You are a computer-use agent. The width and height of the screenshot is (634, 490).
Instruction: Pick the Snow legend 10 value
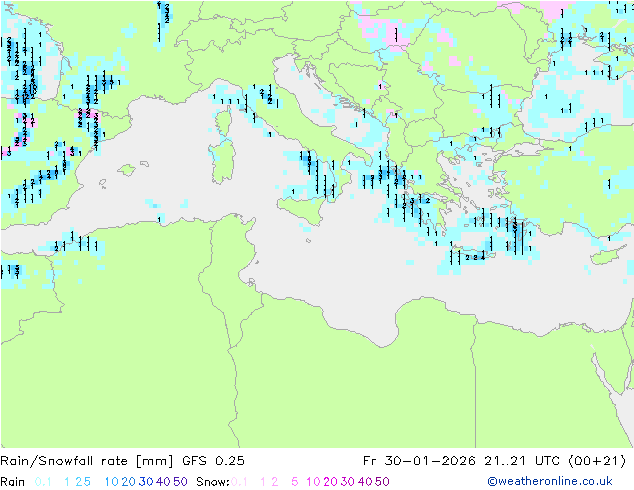313,482
